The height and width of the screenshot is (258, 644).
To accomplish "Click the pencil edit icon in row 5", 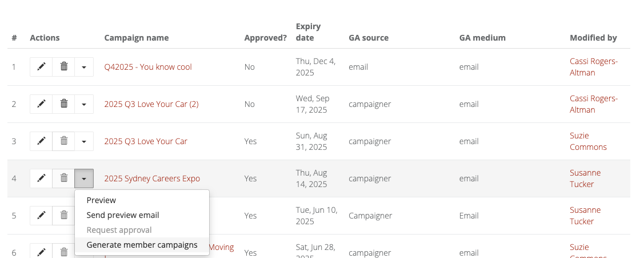I will pos(41,216).
